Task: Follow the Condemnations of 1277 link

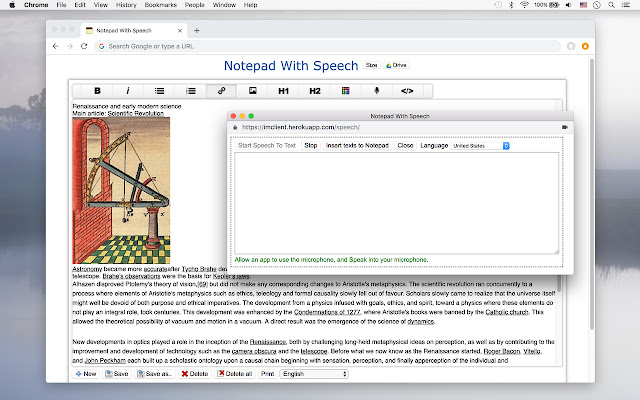Action: tap(327, 312)
